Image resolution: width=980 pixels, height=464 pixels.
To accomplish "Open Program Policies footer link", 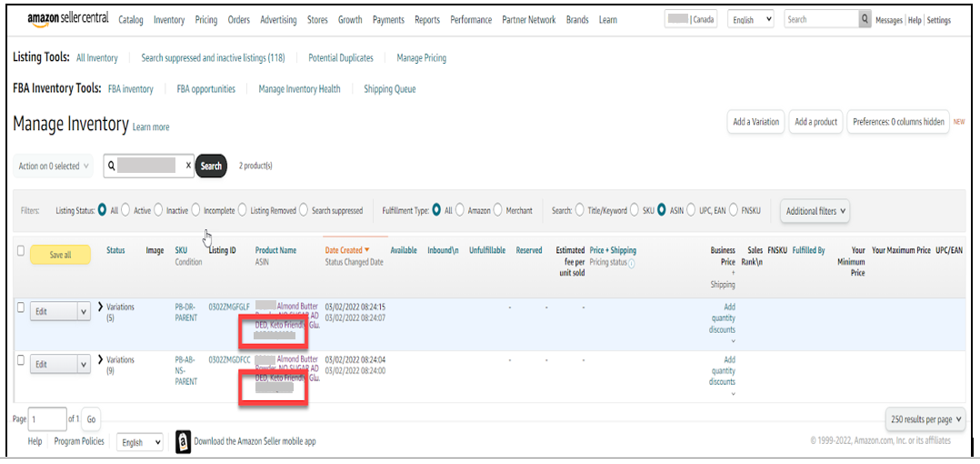I will point(79,441).
